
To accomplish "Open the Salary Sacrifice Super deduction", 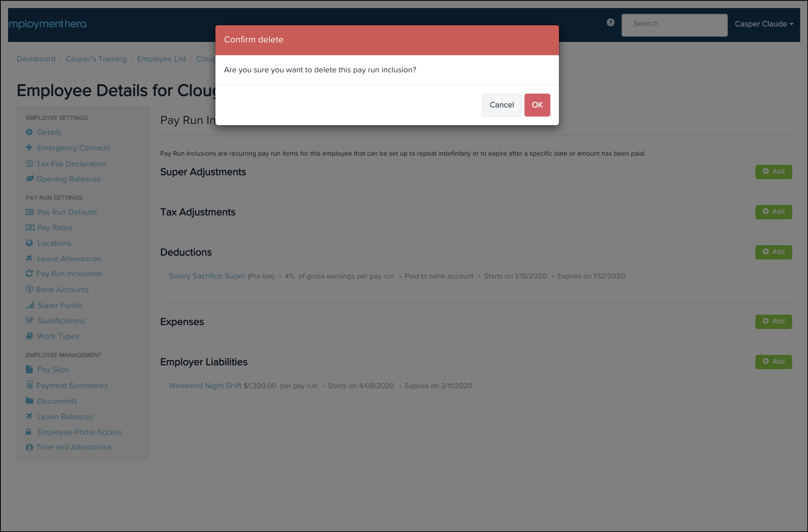I will click(207, 276).
